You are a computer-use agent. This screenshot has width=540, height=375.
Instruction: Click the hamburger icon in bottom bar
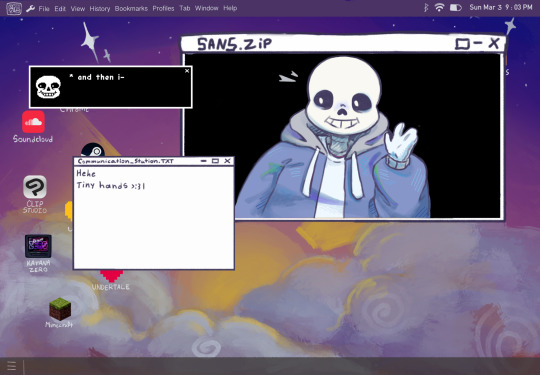pyautogui.click(x=11, y=366)
